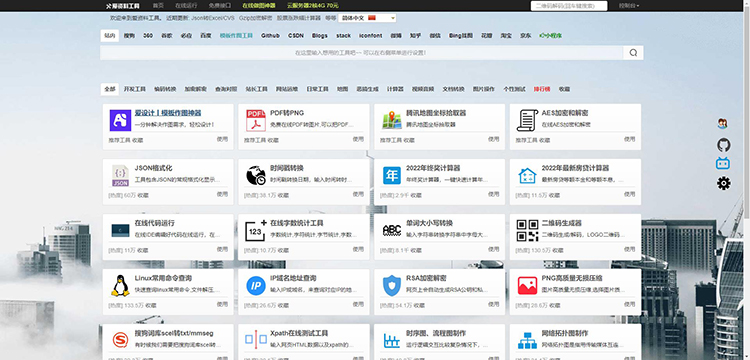Click the QR code generator icon
Viewport: 750px width, 360px height.
(527, 230)
